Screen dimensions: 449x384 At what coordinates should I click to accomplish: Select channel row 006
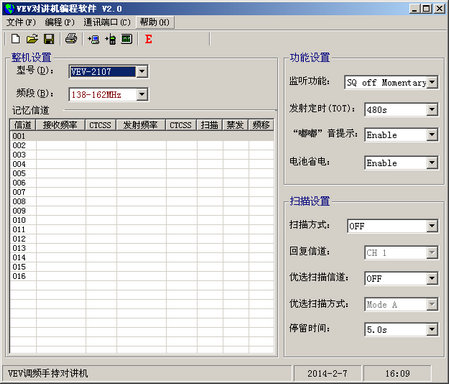click(x=142, y=183)
